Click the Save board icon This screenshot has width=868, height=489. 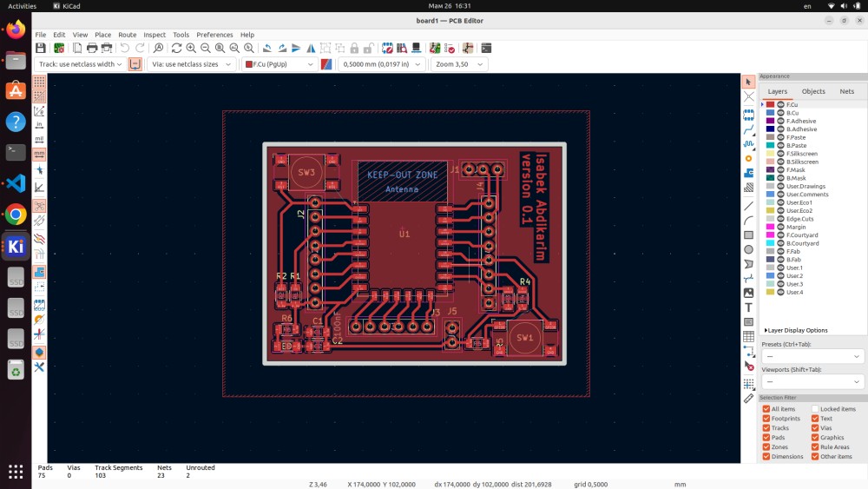point(41,48)
